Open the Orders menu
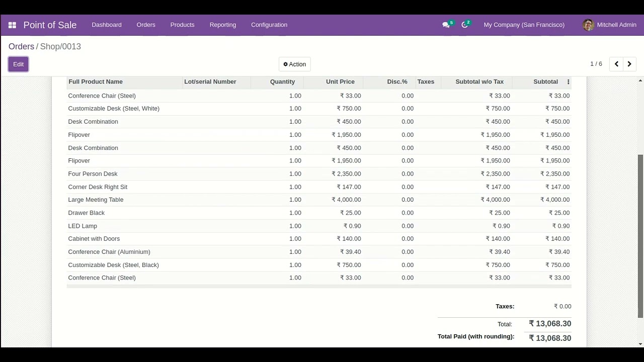The image size is (644, 362). pyautogui.click(x=146, y=25)
